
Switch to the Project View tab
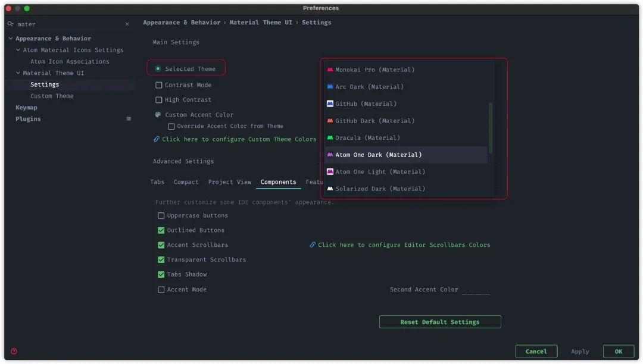230,182
